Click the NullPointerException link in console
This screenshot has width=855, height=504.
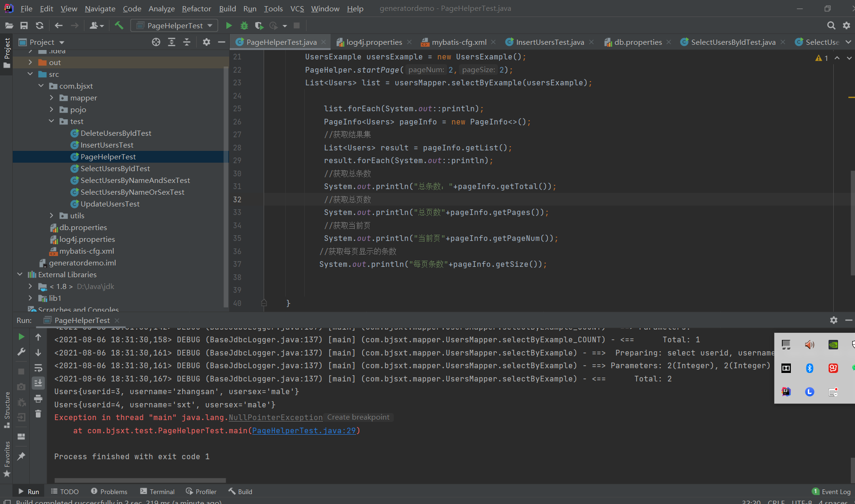click(x=275, y=417)
